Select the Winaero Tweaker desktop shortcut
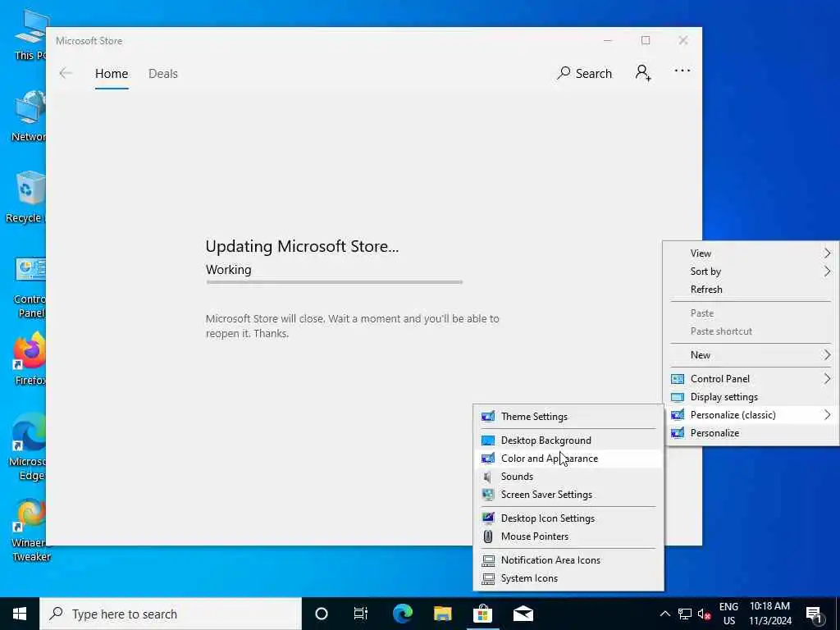This screenshot has width=840, height=630. point(30,531)
